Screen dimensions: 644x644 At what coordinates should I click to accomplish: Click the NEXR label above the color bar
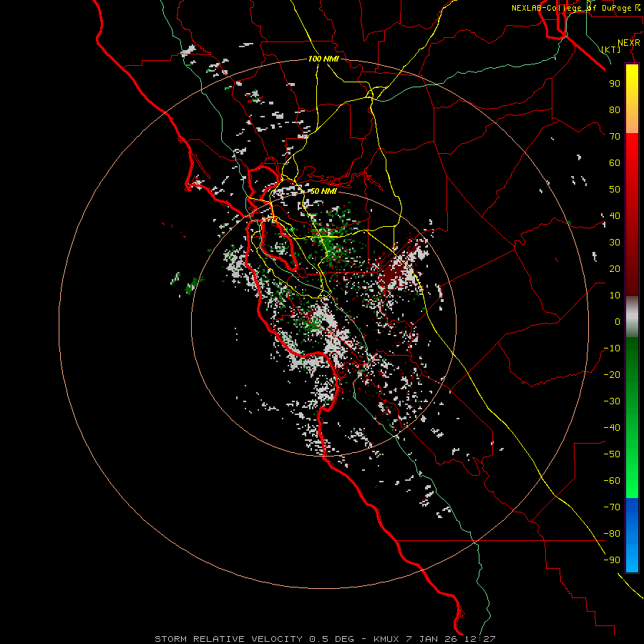[x=629, y=43]
